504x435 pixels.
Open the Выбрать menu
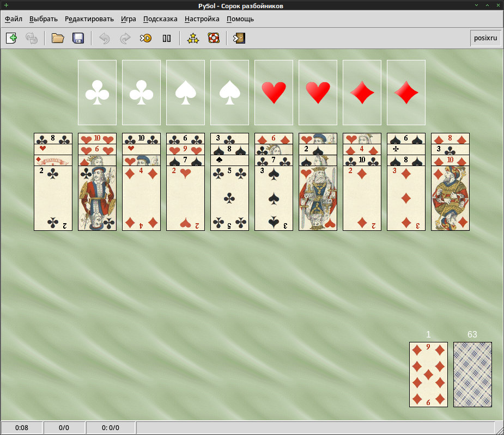(x=44, y=19)
